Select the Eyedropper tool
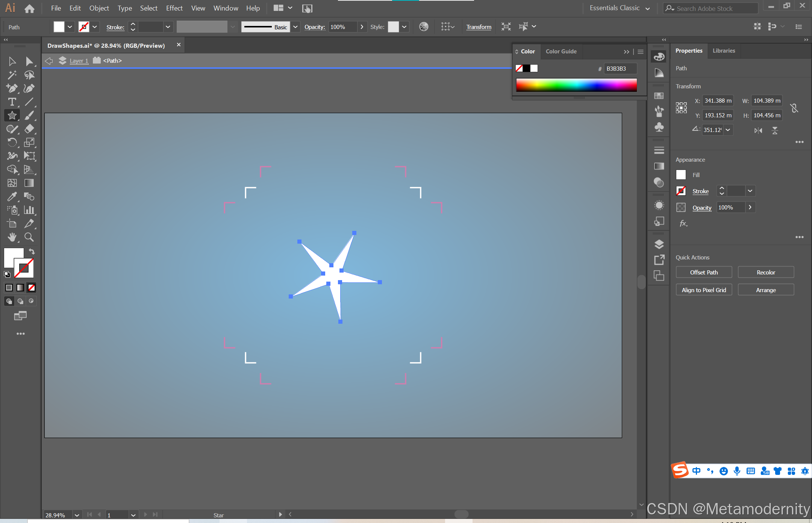Screen dimensions: 812x523 pyautogui.click(x=12, y=196)
